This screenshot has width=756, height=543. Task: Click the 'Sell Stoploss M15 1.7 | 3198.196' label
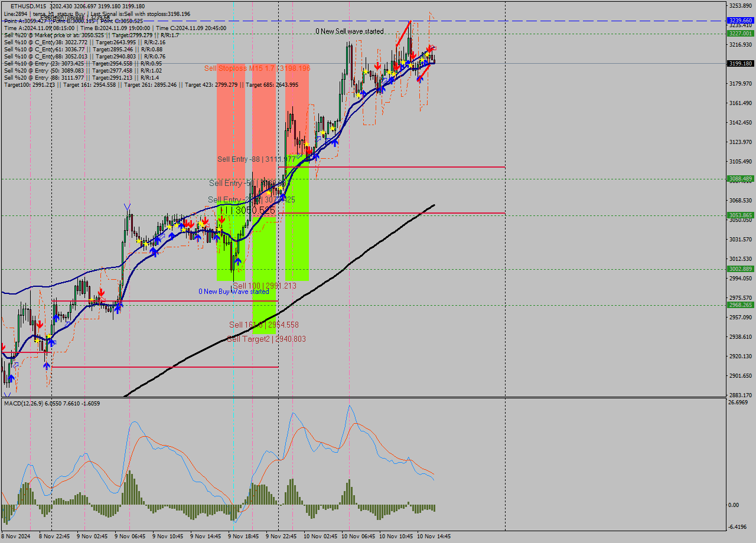(257, 68)
